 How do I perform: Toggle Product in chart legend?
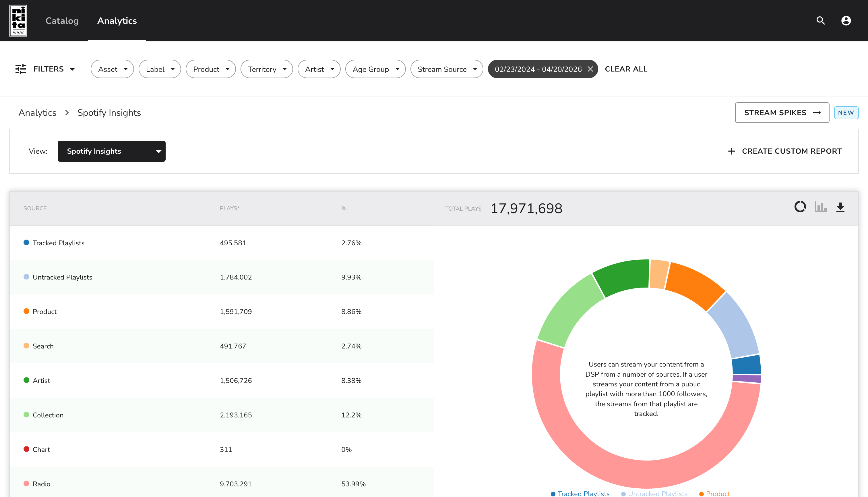click(x=714, y=494)
